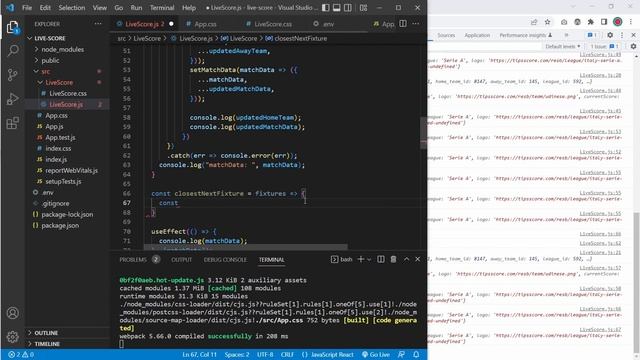Open the Manage gear icon in VS Code
Image resolution: width=640 pixels, height=360 pixels.
pyautogui.click(x=13, y=337)
